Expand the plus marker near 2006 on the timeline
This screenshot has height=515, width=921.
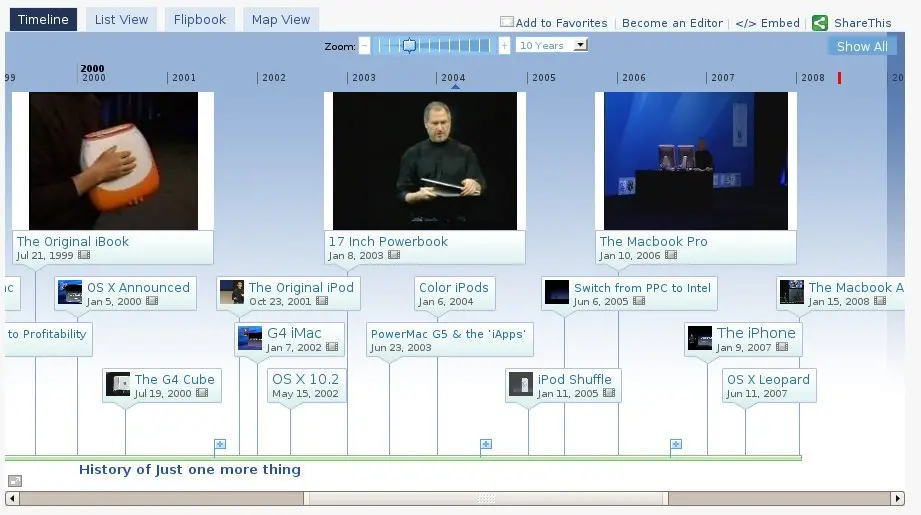(x=676, y=444)
